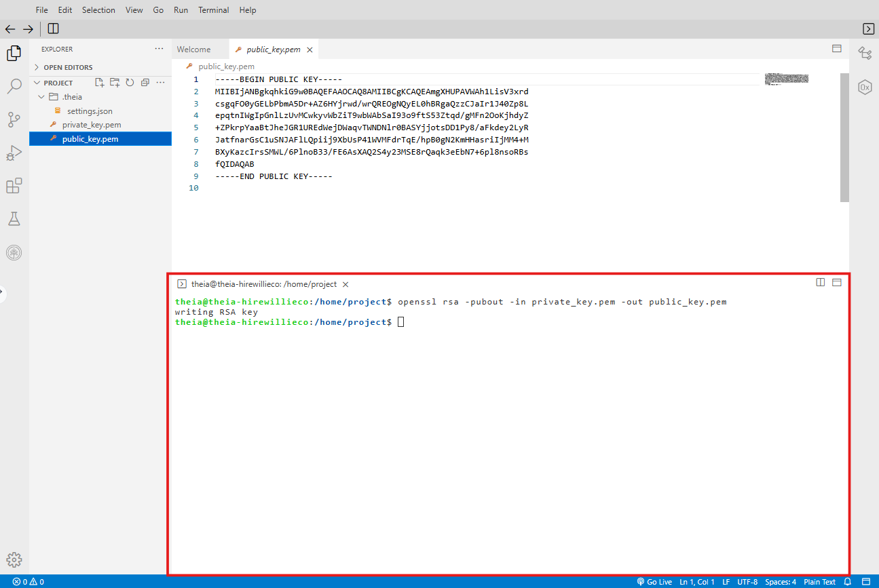Close the public_key.pem tab
The image size is (879, 588).
tap(310, 50)
